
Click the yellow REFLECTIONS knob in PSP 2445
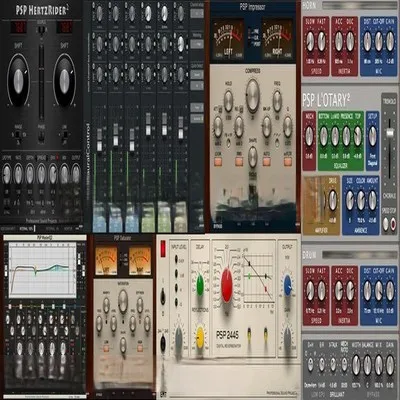pos(200,337)
